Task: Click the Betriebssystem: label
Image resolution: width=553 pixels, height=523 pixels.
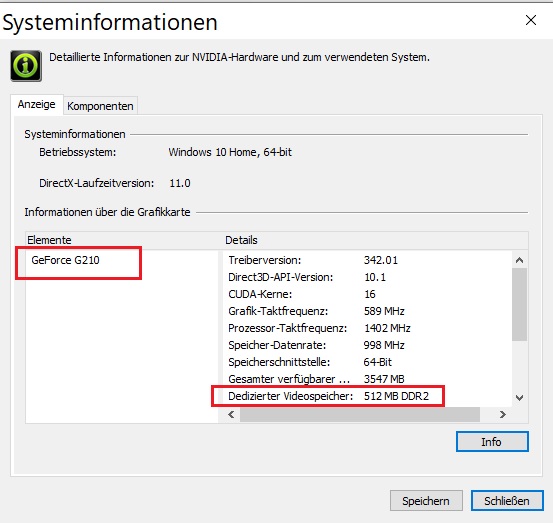Action: pos(78,152)
